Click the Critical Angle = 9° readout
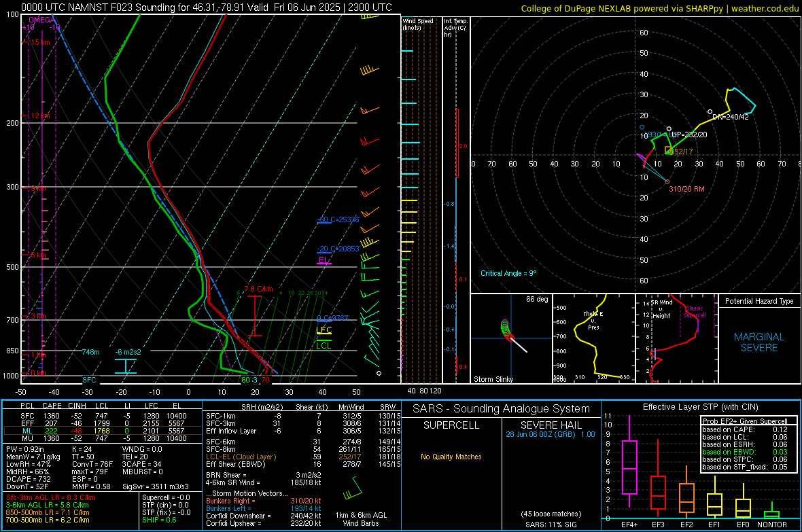 click(x=508, y=274)
